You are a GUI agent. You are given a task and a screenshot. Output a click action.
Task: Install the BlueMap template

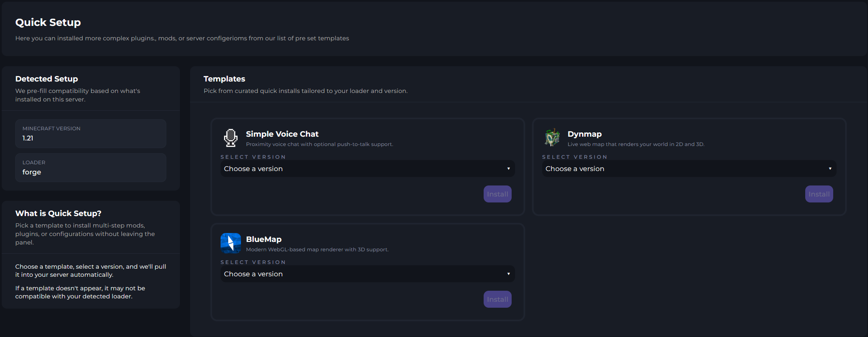(497, 299)
